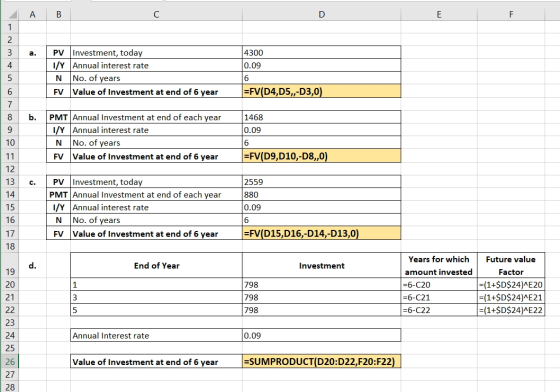Click the 'a.' section label
The width and height of the screenshot is (560, 392).
32,53
